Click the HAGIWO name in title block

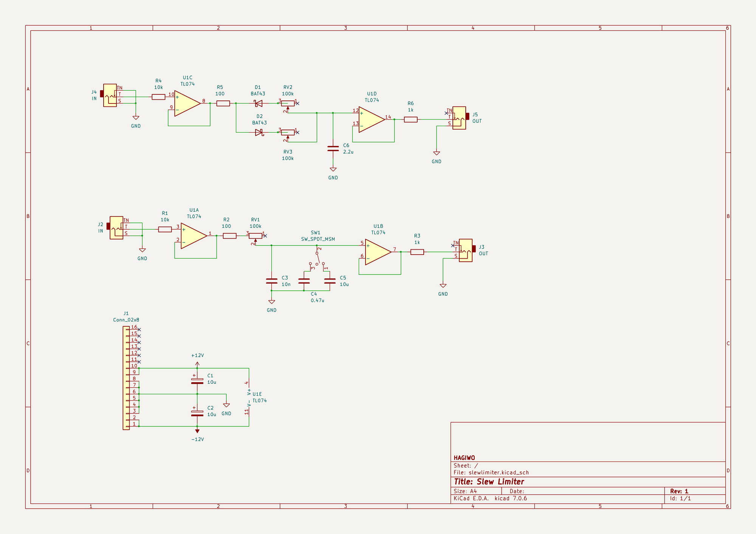[464, 457]
